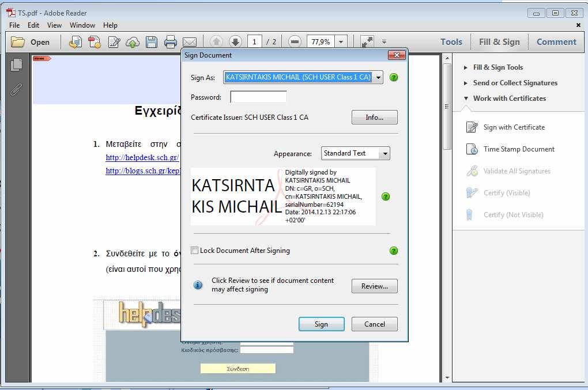Click the Save floppy disk icon
588x390 pixels.
coord(152,42)
